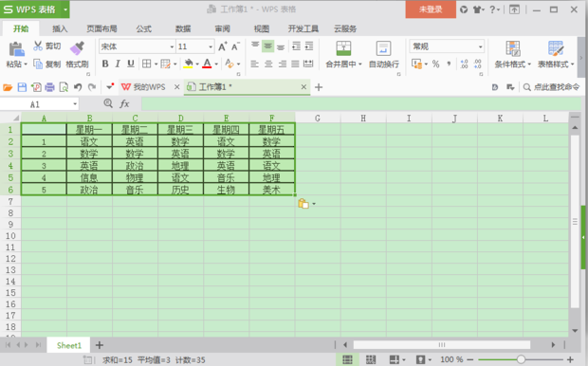Add a new document tab with plus

(319, 87)
